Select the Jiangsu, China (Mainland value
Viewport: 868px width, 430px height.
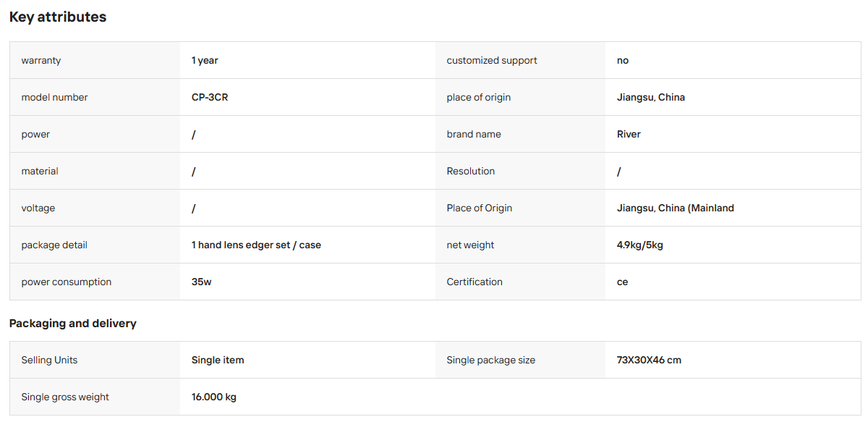coord(676,208)
